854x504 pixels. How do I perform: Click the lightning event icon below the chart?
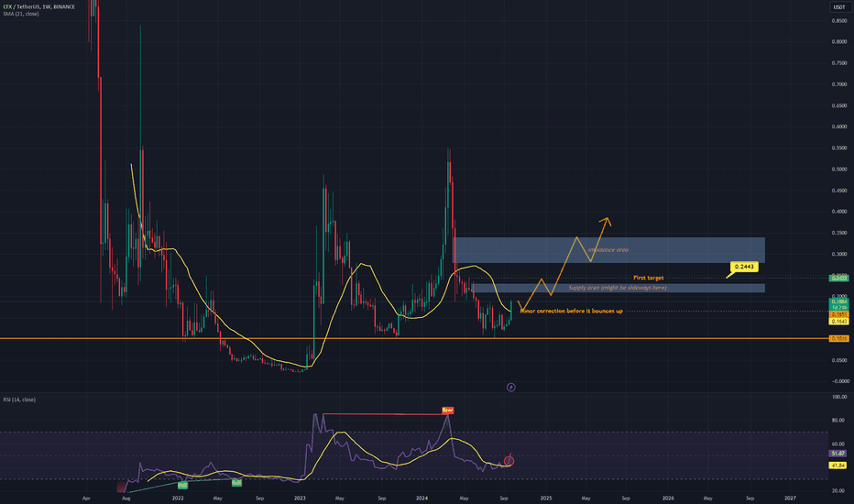[511, 388]
